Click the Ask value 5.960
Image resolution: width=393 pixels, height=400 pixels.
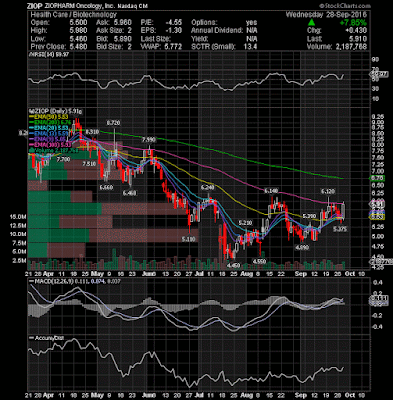coord(124,23)
